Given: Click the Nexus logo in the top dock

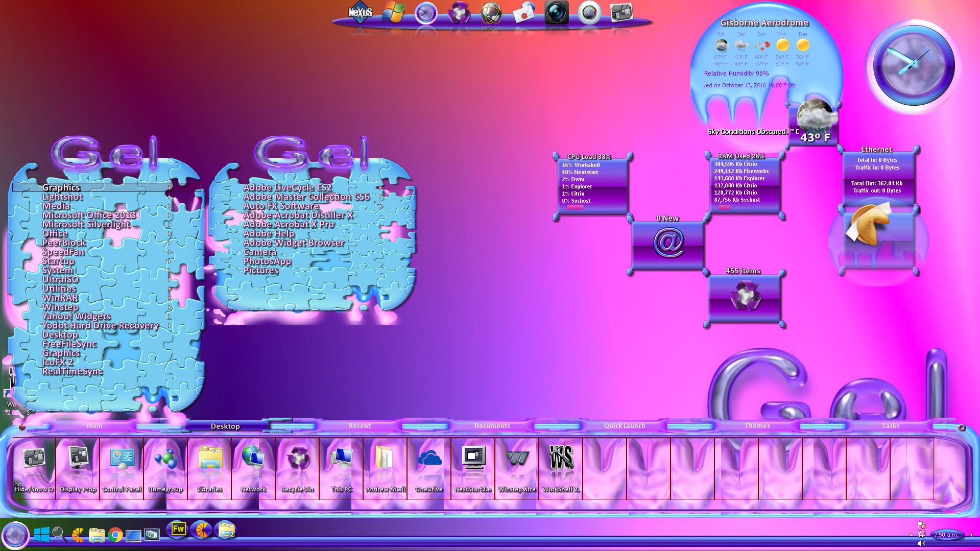Looking at the screenshot, I should tap(360, 12).
